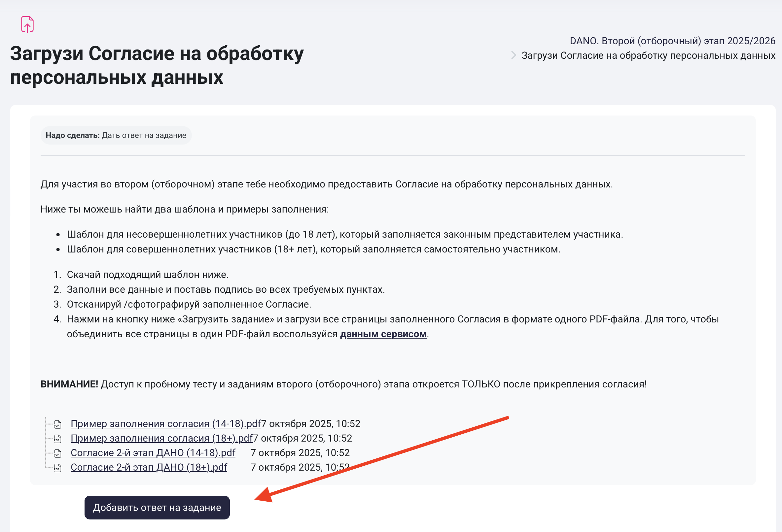Screen dimensions: 782x532
Task: Click the date next to Согласие (18+).pdf
Action: (300, 467)
